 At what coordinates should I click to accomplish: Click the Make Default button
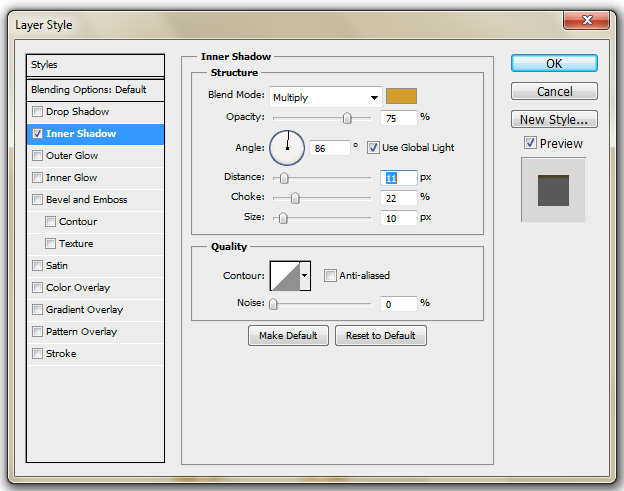pos(288,336)
